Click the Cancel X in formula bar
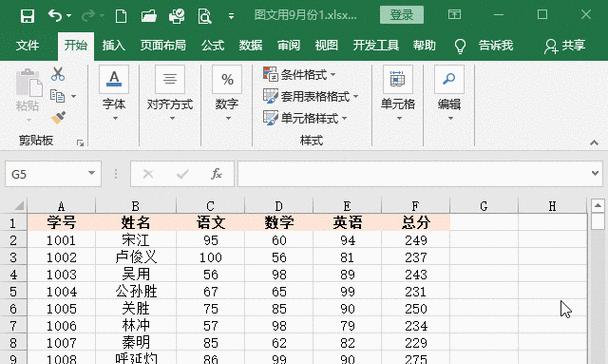 (148, 174)
